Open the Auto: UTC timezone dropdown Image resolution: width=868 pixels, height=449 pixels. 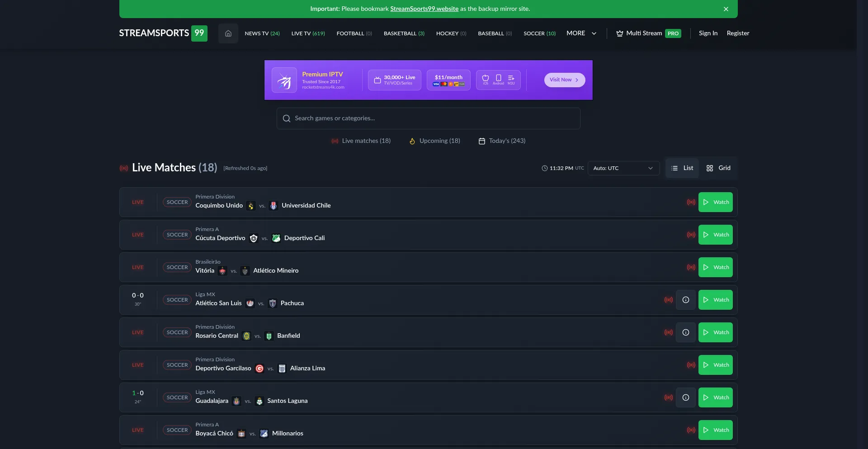[623, 168]
